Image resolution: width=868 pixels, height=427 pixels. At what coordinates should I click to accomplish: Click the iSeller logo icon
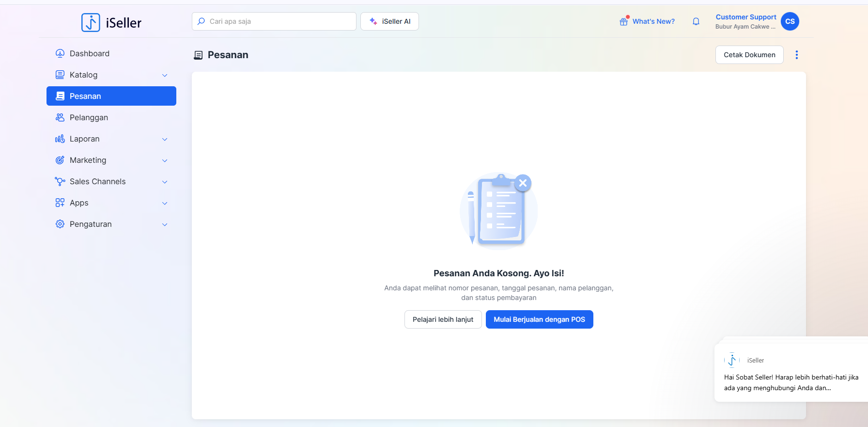click(91, 22)
